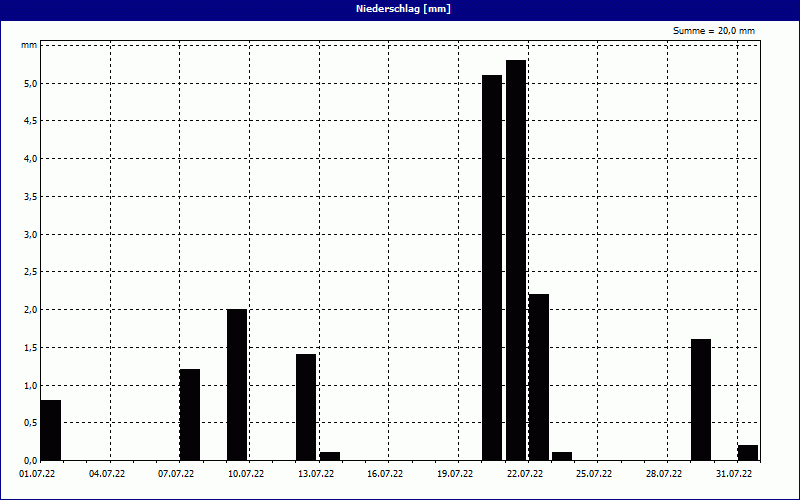The image size is (800, 500).
Task: Select the 28.07.22 x-axis date label
Action: pyautogui.click(x=664, y=474)
